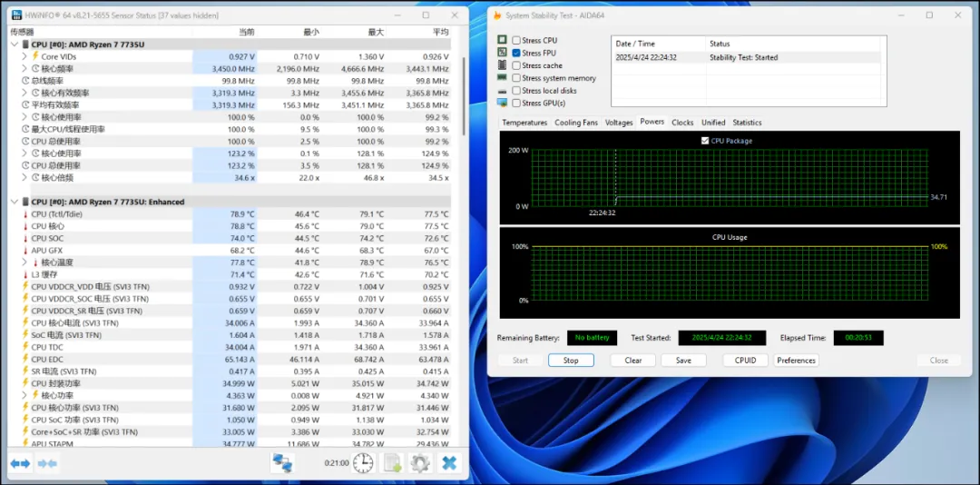The width and height of the screenshot is (980, 485).
Task: Click the chip icon beside Stress cache
Action: click(x=502, y=65)
